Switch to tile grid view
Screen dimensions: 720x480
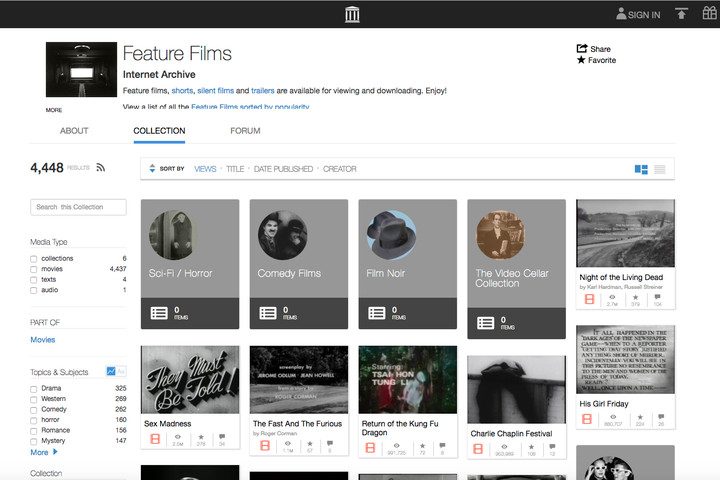tap(641, 169)
